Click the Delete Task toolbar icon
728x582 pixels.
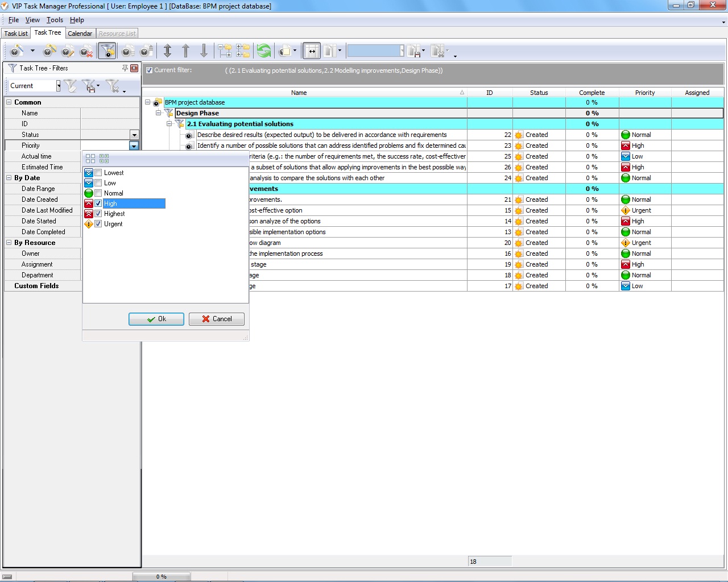click(x=86, y=51)
